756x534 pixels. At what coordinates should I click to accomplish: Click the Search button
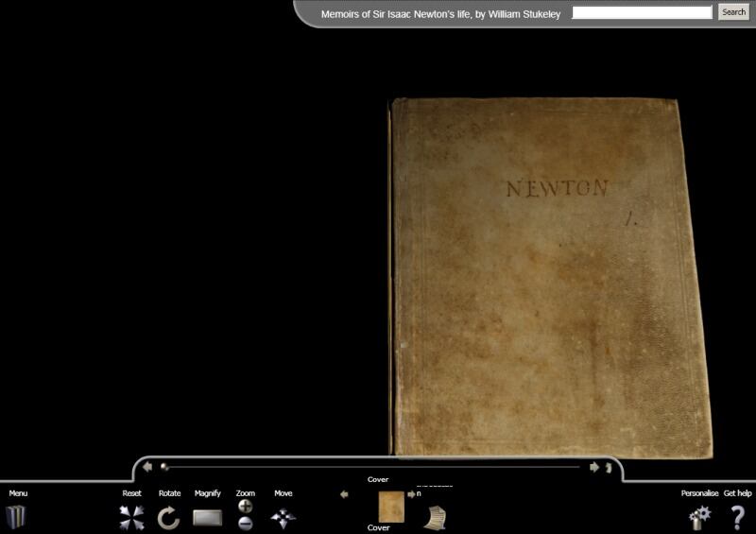coord(733,12)
